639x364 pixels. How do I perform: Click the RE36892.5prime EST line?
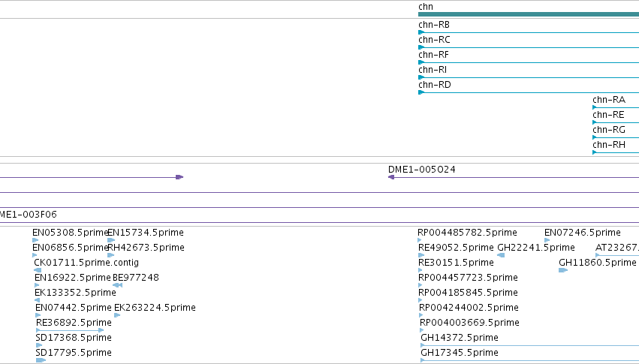click(x=70, y=330)
